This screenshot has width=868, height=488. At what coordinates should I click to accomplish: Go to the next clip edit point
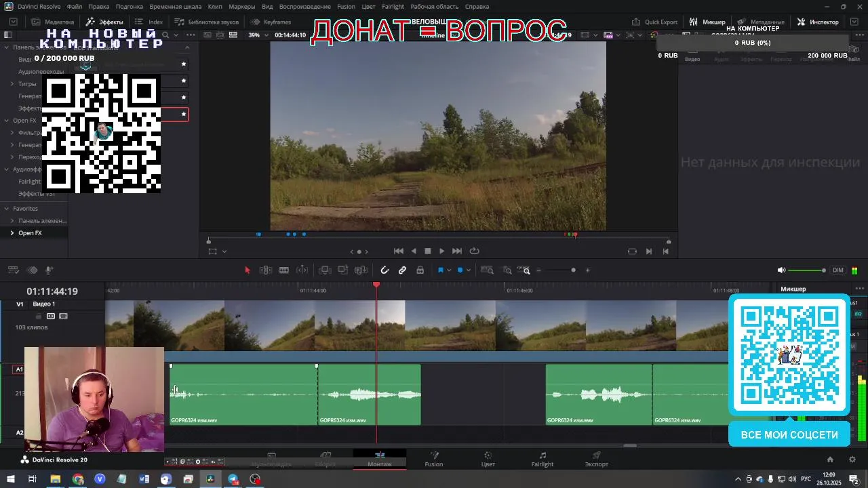(x=649, y=251)
